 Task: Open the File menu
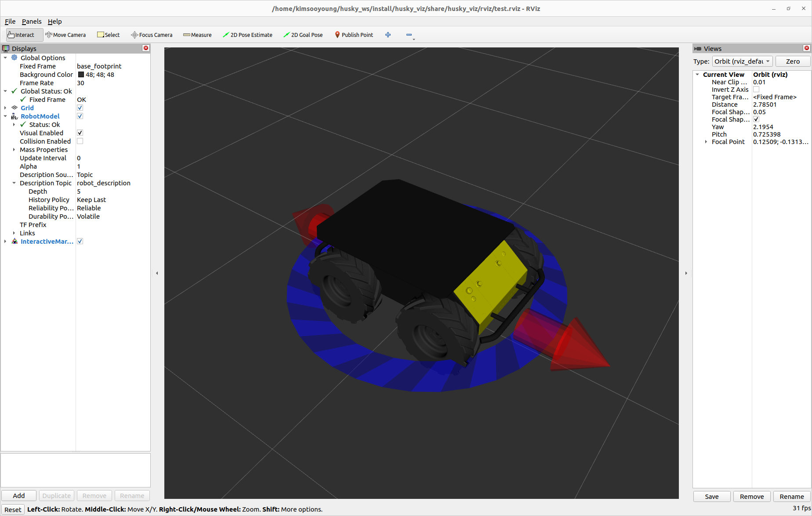[10, 22]
